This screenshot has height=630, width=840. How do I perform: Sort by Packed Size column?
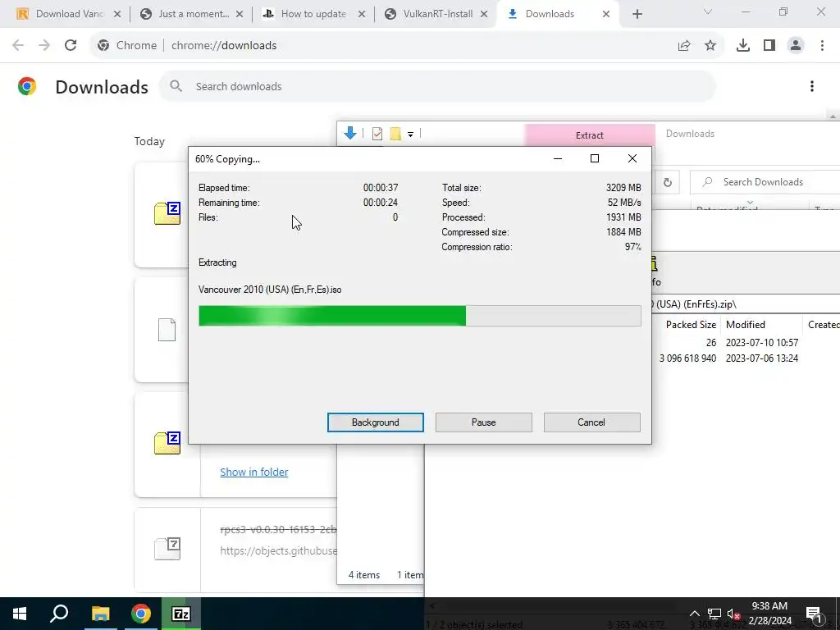pos(691,325)
